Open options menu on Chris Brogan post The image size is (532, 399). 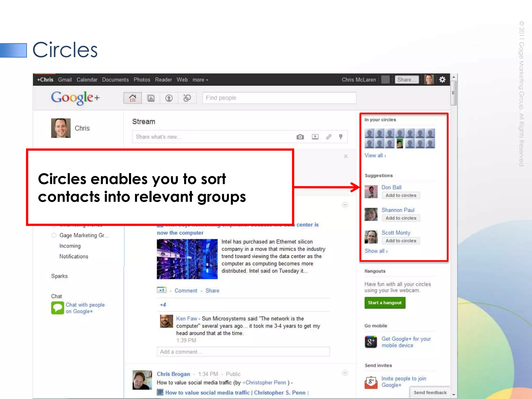345,373
